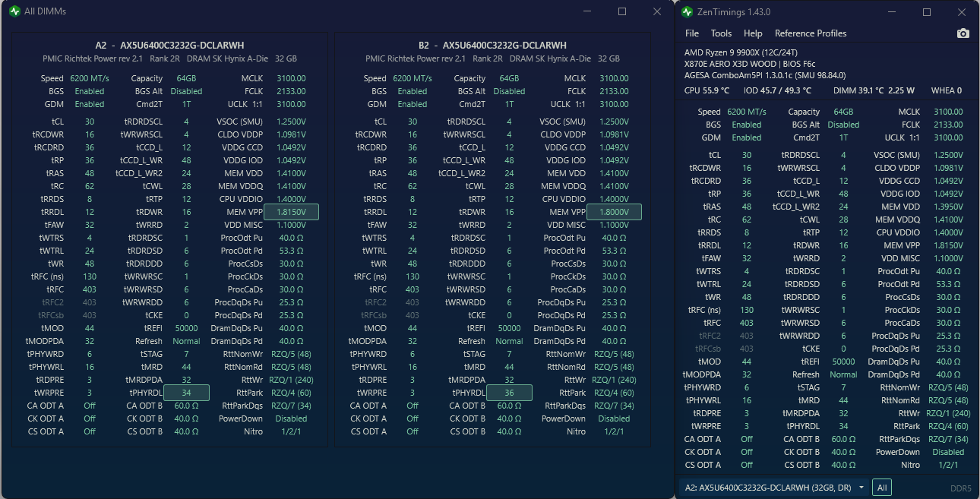The width and height of the screenshot is (980, 499).
Task: Minimize the All DIMMs window
Action: (587, 11)
